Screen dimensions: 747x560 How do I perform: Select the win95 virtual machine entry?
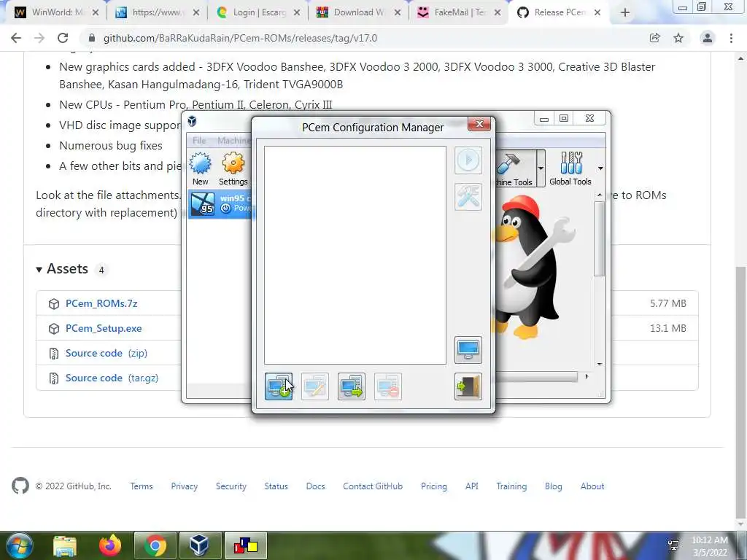coord(220,204)
